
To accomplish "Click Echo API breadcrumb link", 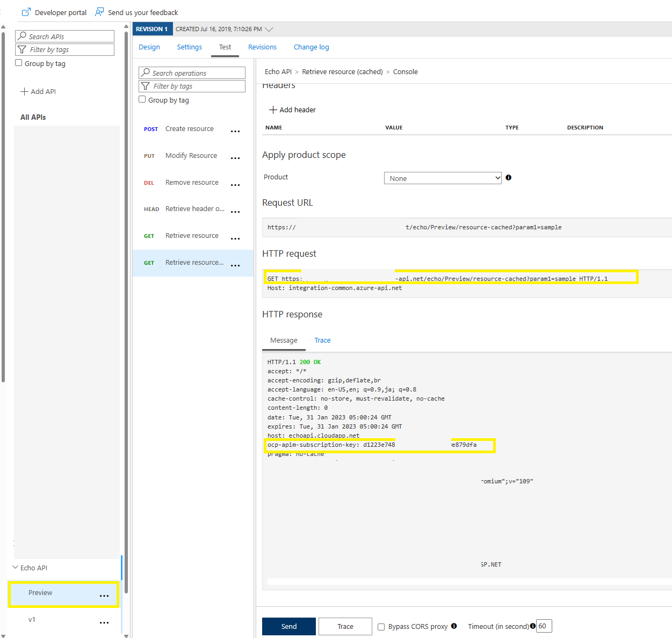I will point(278,71).
